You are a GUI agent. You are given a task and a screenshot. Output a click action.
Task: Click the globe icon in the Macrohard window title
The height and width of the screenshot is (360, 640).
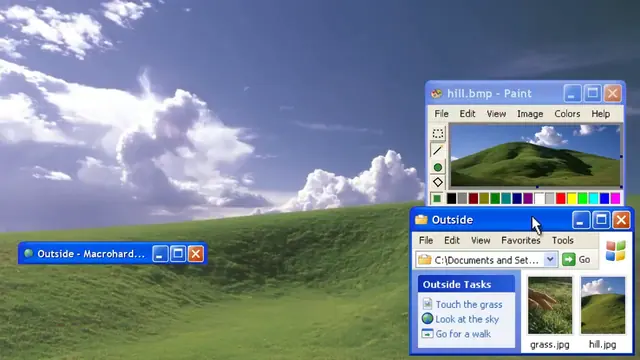29,253
